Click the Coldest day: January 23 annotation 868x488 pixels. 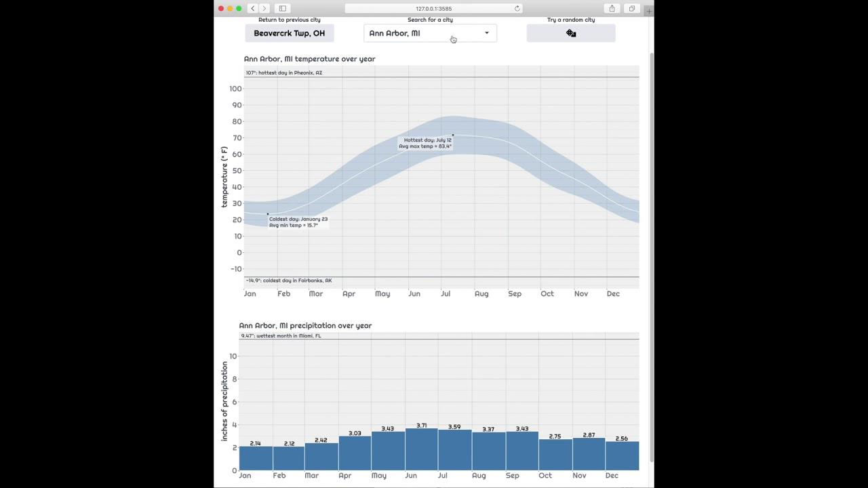point(298,222)
